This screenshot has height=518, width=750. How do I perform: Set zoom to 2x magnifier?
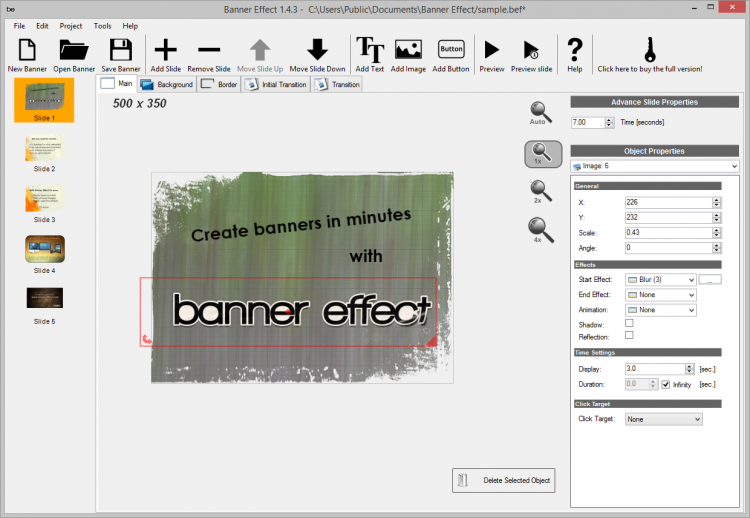coord(540,188)
